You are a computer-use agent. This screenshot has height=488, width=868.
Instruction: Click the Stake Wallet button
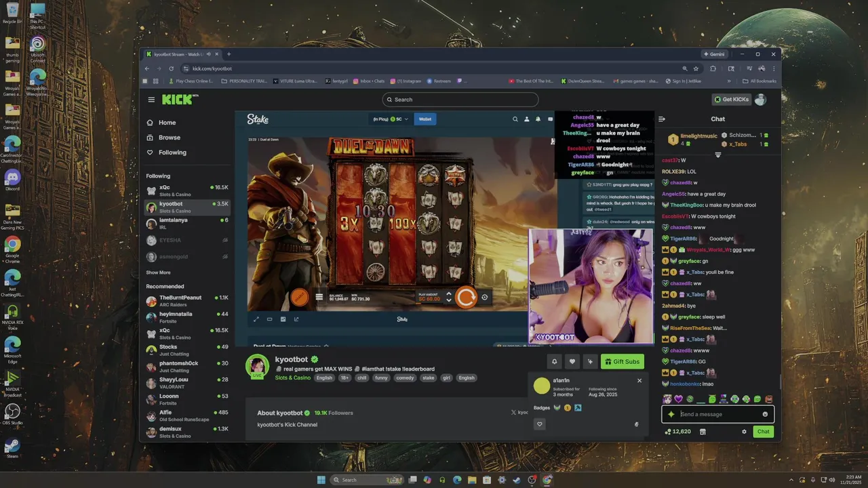(425, 119)
